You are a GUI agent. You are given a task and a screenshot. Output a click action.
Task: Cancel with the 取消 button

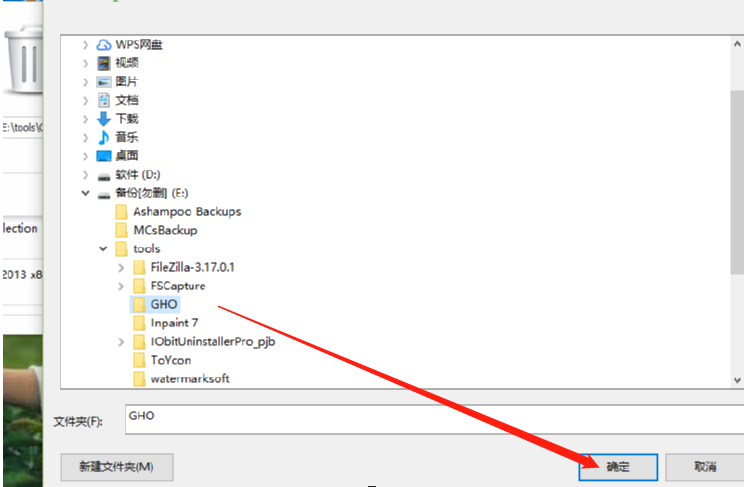pyautogui.click(x=705, y=467)
